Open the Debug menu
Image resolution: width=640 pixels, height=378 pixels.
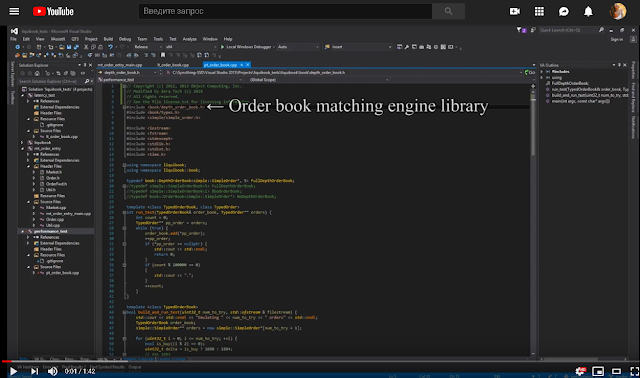125,39
